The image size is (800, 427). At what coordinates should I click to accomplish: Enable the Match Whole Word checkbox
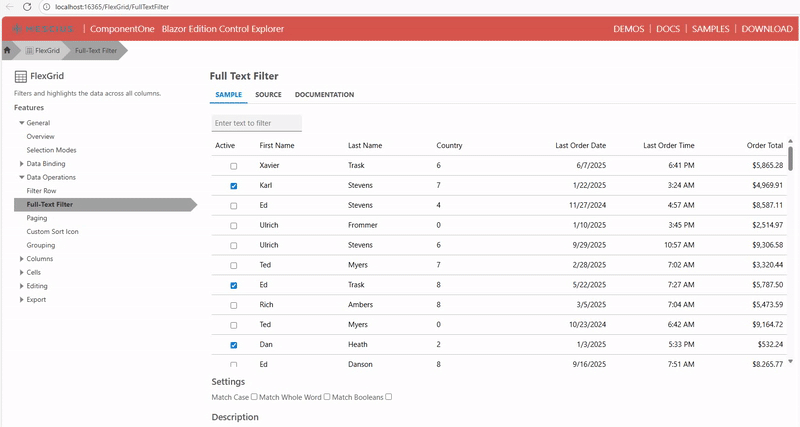pos(327,397)
